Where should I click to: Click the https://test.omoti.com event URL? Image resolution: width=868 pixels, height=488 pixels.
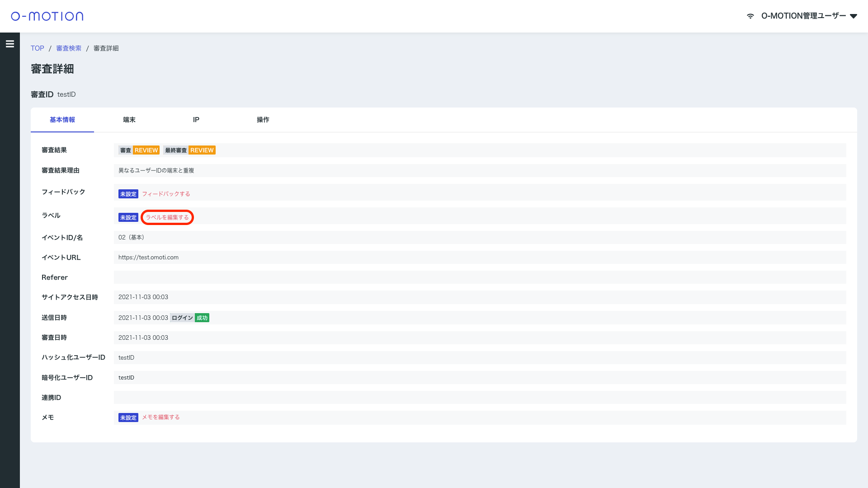[148, 258]
